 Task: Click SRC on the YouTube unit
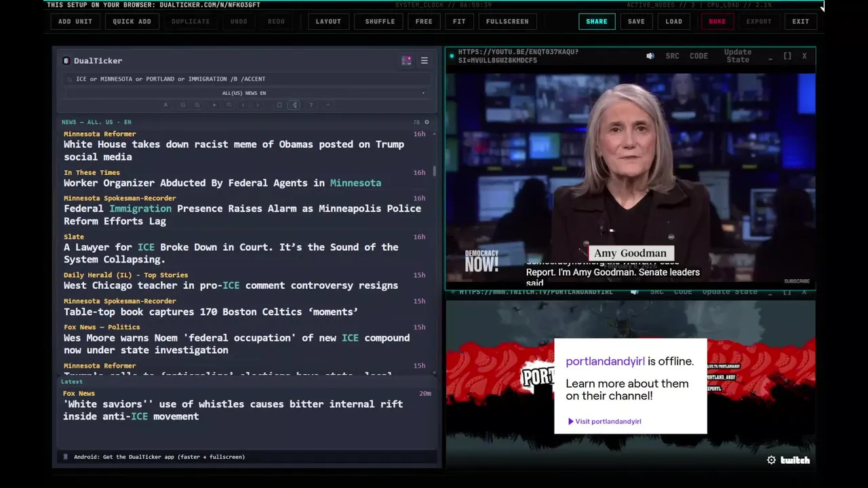(x=672, y=56)
